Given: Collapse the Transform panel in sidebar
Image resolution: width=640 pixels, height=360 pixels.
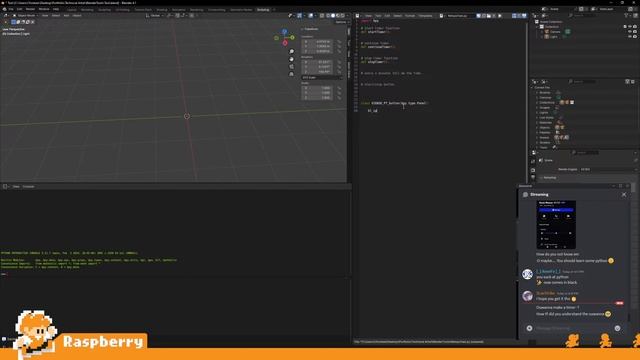Looking at the screenshot, I should point(310,29).
